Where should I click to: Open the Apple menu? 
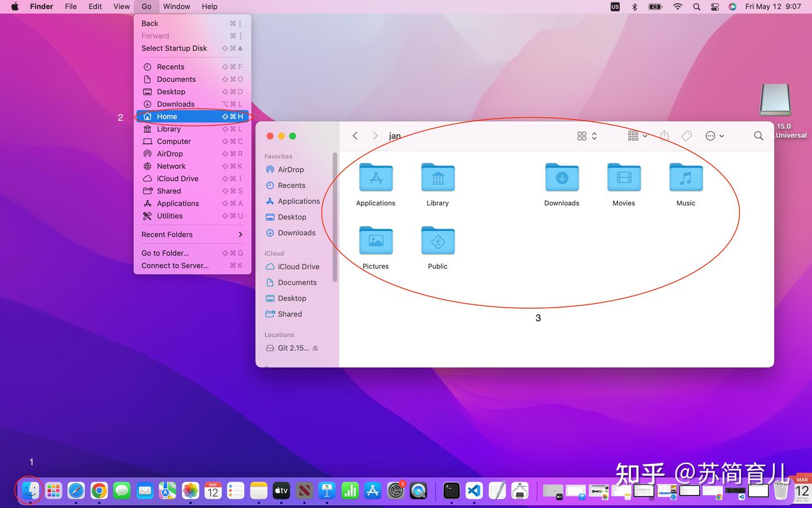coord(15,7)
